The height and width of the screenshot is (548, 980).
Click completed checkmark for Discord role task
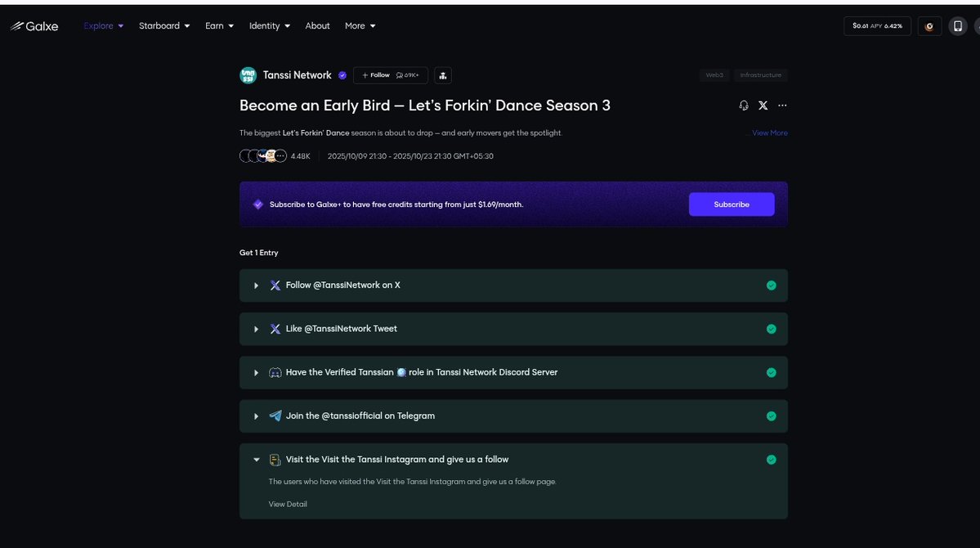[x=772, y=373]
